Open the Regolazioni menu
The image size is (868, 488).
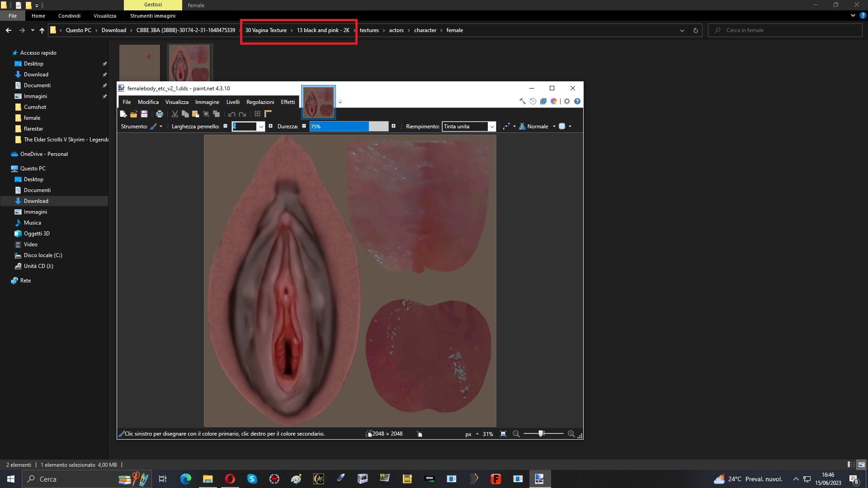point(260,102)
